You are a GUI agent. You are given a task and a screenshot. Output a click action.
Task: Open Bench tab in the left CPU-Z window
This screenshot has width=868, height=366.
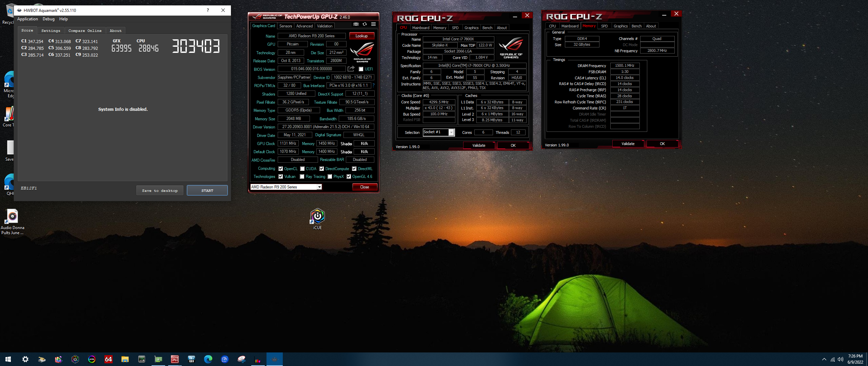487,28
